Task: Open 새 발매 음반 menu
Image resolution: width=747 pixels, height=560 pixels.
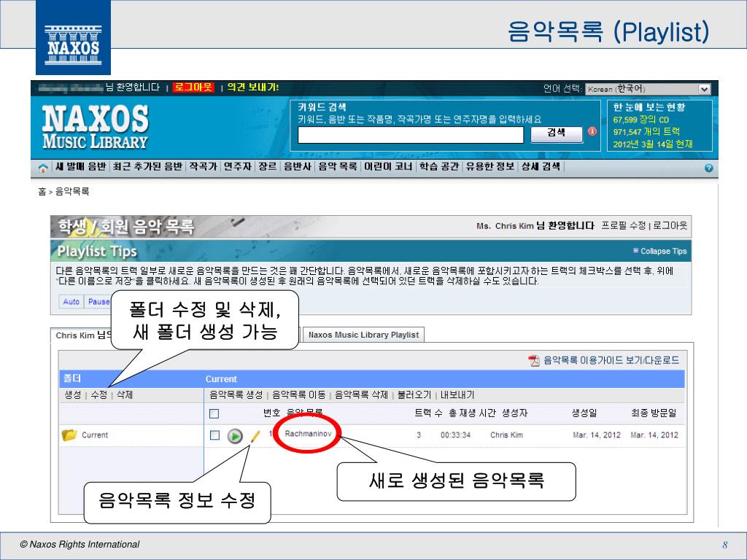Action: [x=80, y=166]
